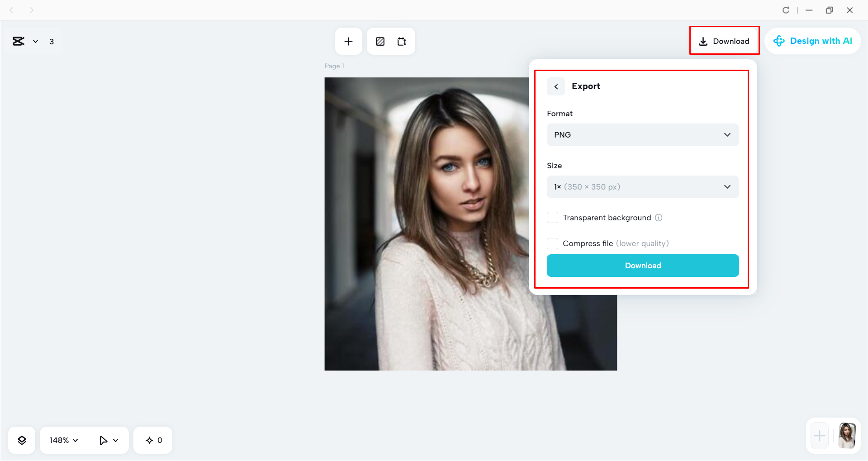The width and height of the screenshot is (868, 461).
Task: Enable Transparent background
Action: pyautogui.click(x=552, y=218)
